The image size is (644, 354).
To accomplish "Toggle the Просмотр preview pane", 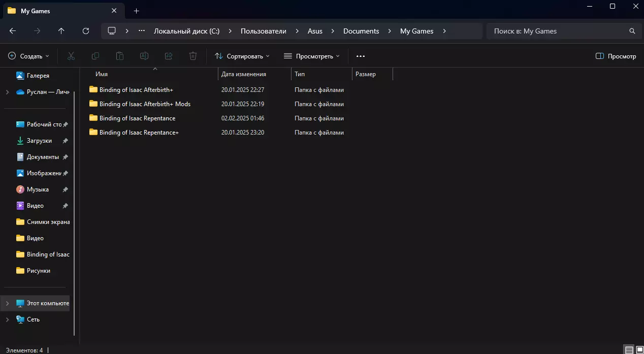I will click(616, 56).
